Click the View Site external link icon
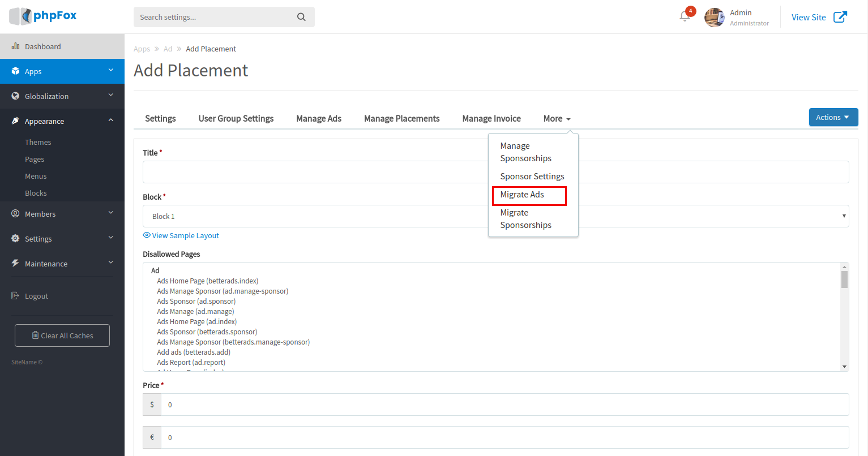Image resolution: width=868 pixels, height=456 pixels. point(840,17)
